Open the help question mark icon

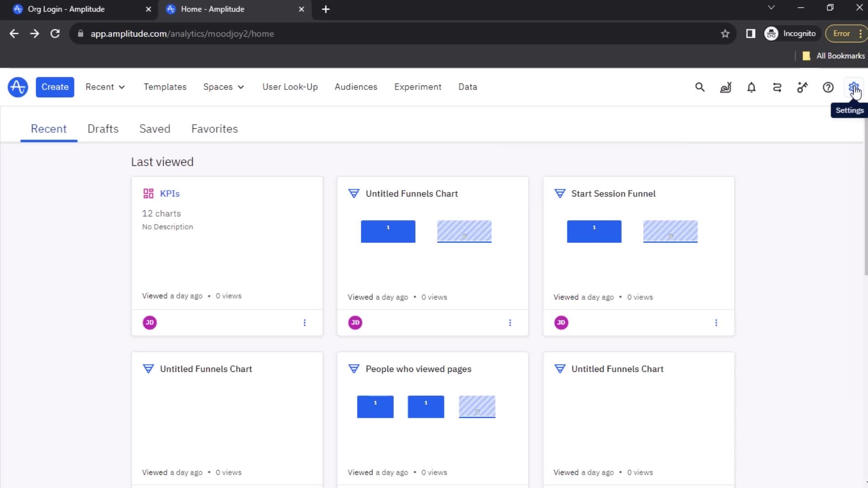[828, 87]
